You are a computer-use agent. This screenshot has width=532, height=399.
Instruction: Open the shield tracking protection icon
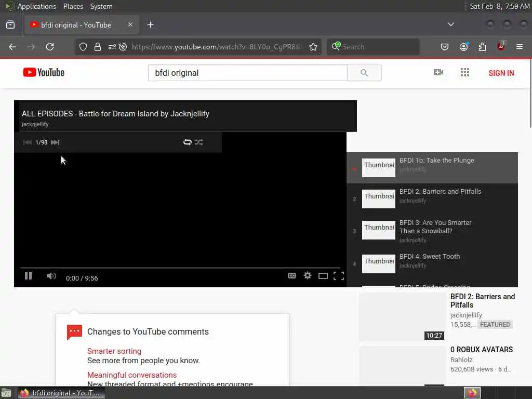coord(83,47)
